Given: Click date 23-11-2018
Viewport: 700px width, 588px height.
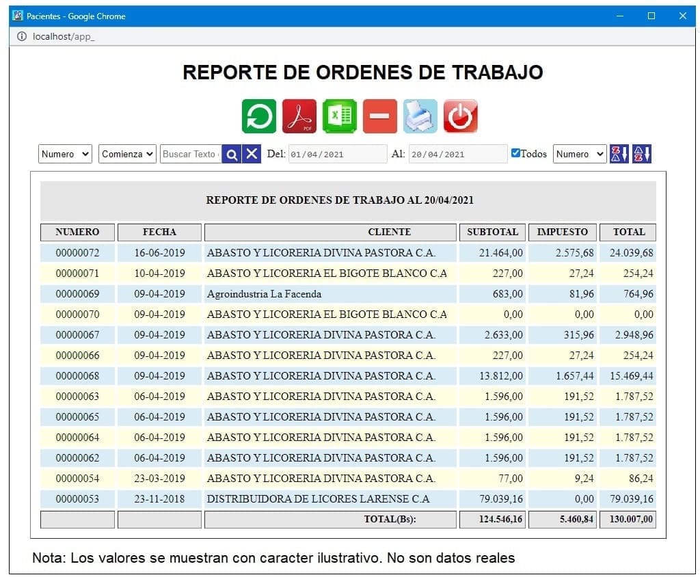Looking at the screenshot, I should (x=159, y=499).
